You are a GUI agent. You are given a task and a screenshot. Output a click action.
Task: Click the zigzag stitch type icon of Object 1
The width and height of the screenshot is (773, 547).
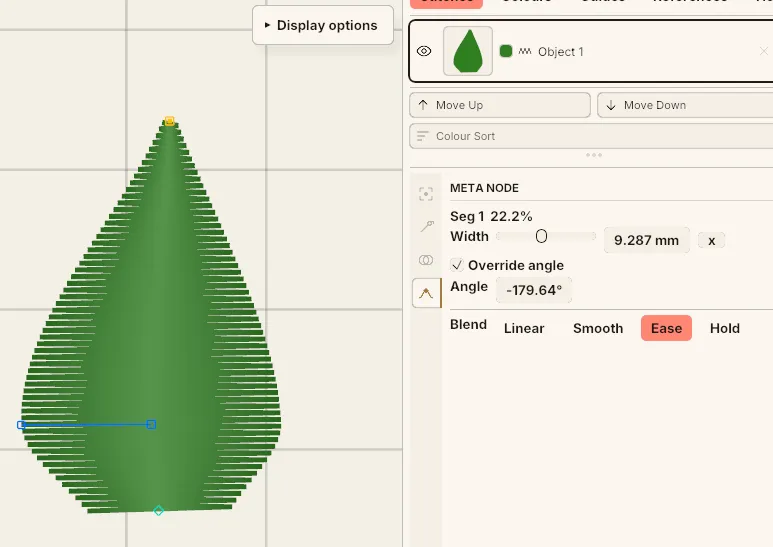(525, 51)
